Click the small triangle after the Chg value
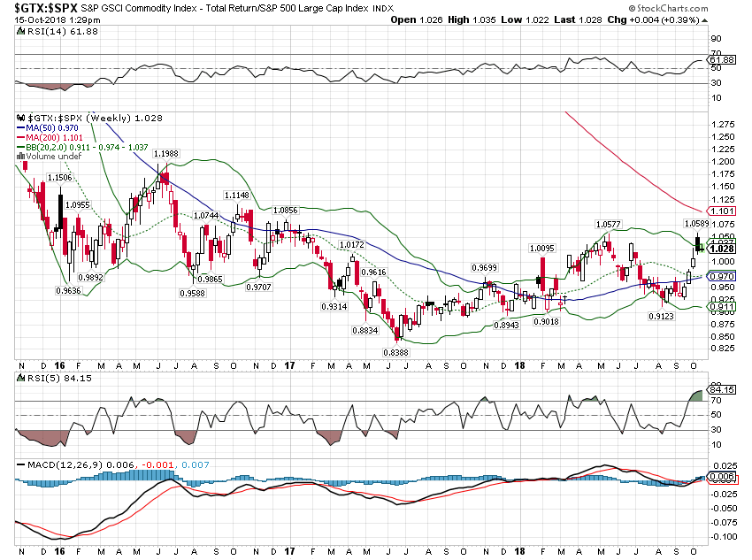 pos(704,20)
